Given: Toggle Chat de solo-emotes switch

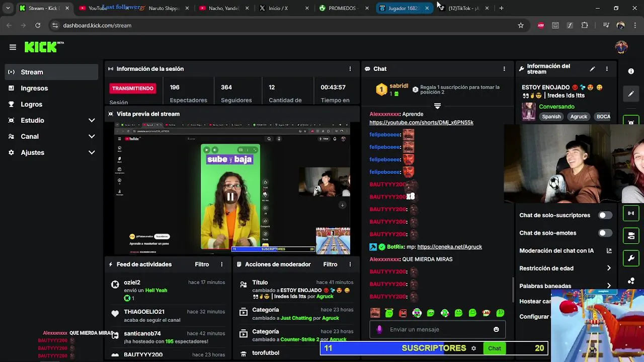Looking at the screenshot, I should [605, 233].
